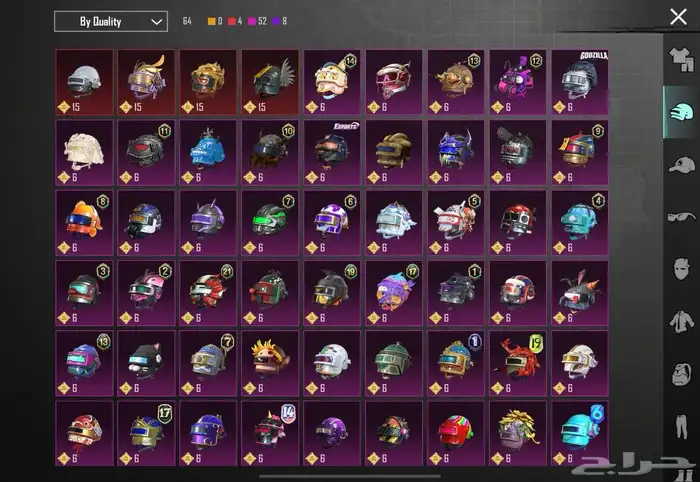700x482 pixels.
Task: Select the Godzilla helmet skin
Action: pyautogui.click(x=580, y=82)
